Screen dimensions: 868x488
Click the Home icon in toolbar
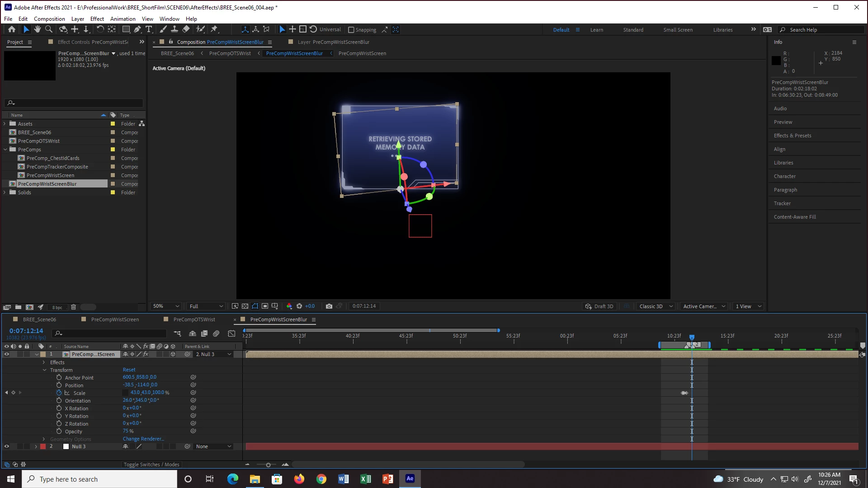[12, 29]
